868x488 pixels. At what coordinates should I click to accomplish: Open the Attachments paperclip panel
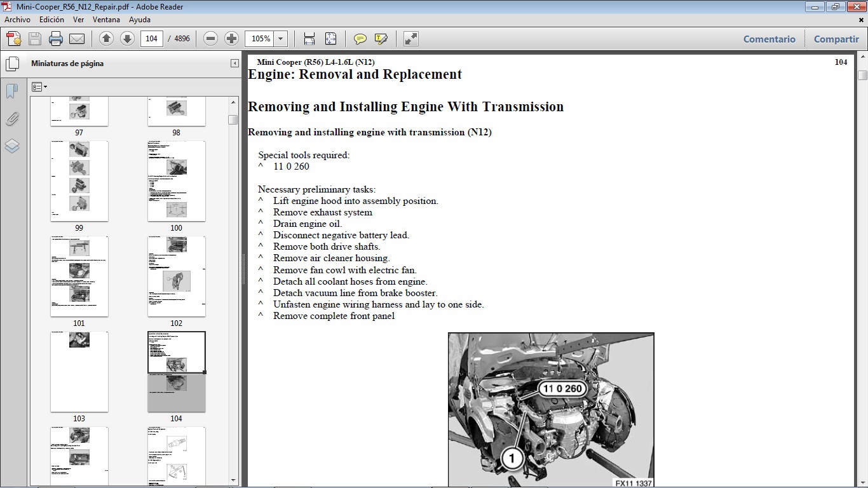point(12,119)
